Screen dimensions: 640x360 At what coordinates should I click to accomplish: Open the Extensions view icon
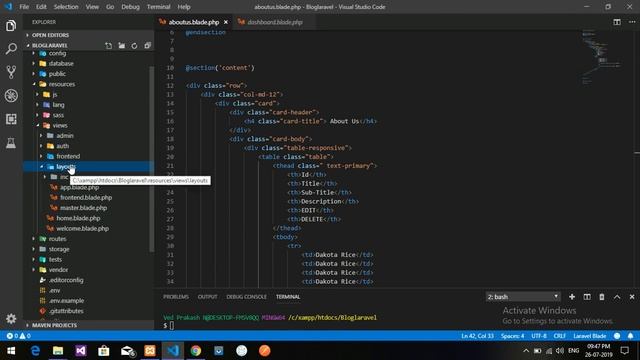11,119
